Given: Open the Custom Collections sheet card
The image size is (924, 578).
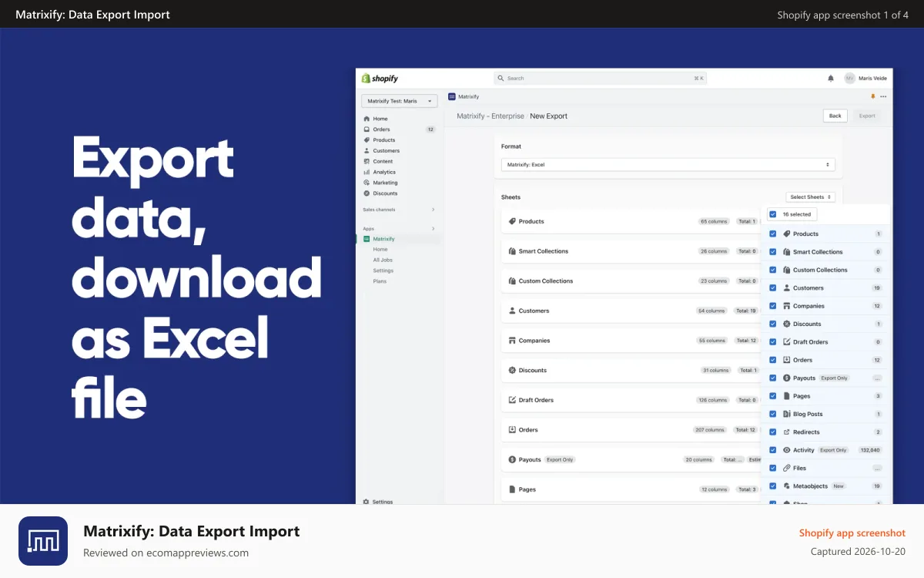Looking at the screenshot, I should point(633,281).
